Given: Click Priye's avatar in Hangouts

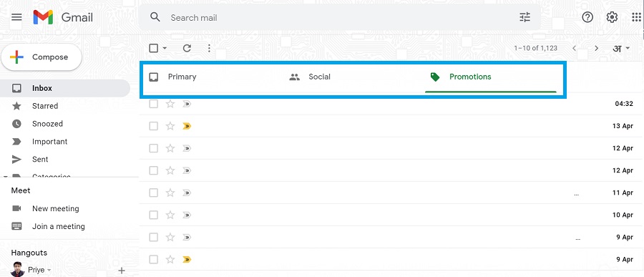Looking at the screenshot, I should coord(17,270).
